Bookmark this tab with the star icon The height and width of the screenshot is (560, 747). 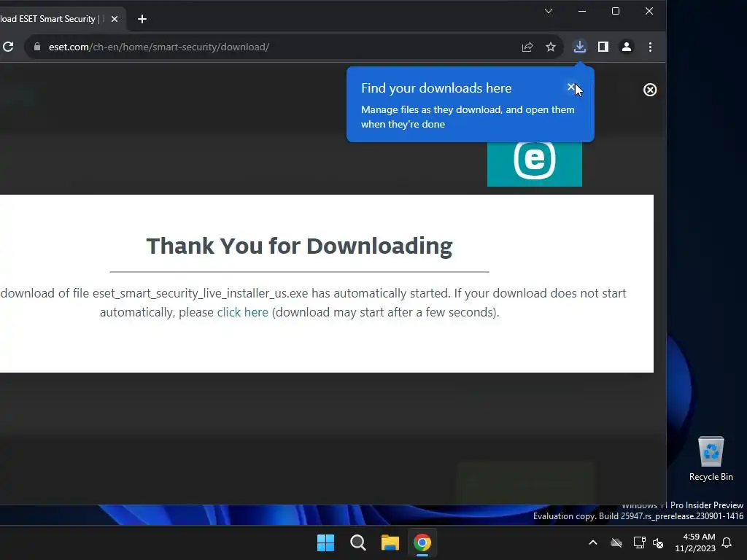pos(551,47)
